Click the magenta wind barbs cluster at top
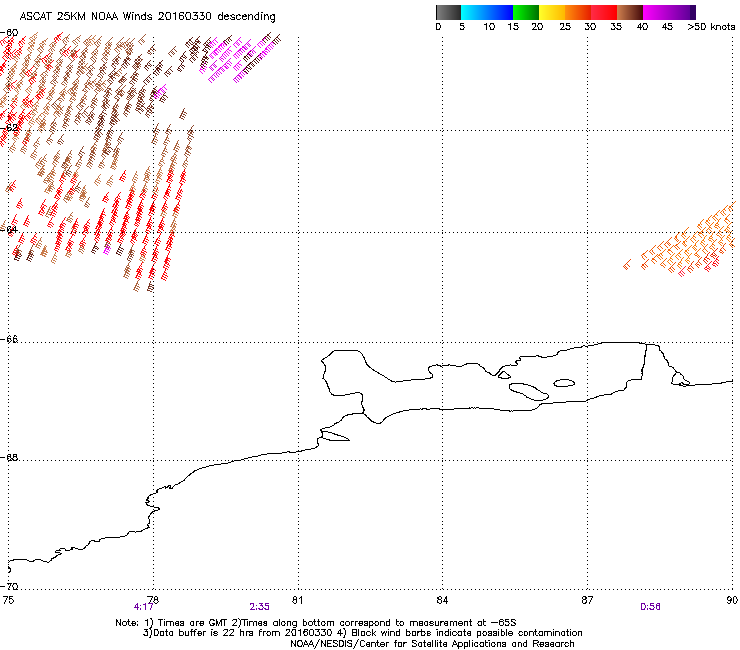This screenshot has height=650, width=740. (x=238, y=59)
